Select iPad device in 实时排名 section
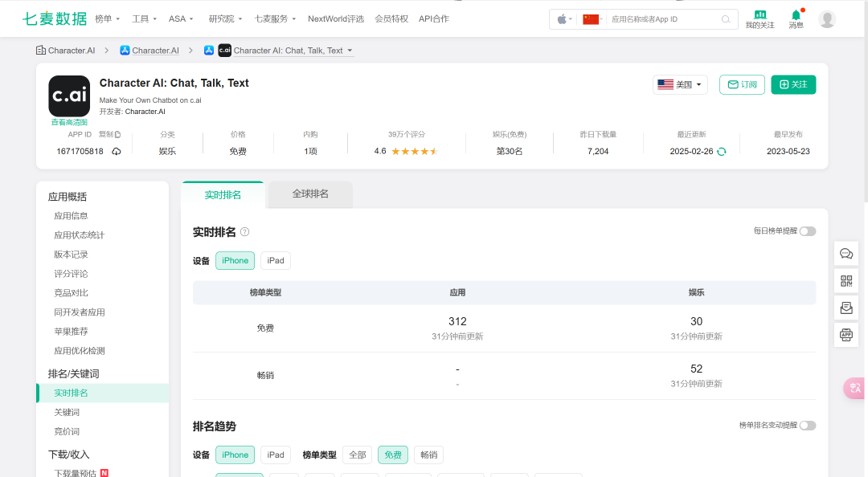This screenshot has height=477, width=868. [x=276, y=261]
